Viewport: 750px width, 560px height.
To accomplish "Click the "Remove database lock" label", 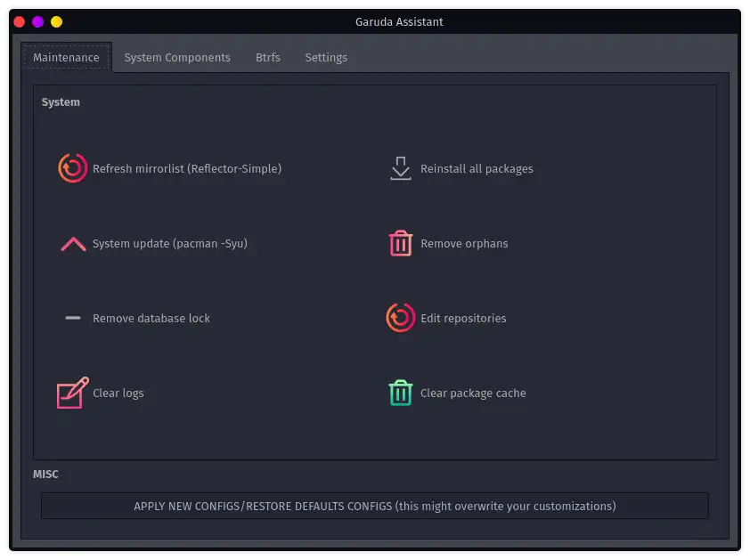I will (151, 318).
